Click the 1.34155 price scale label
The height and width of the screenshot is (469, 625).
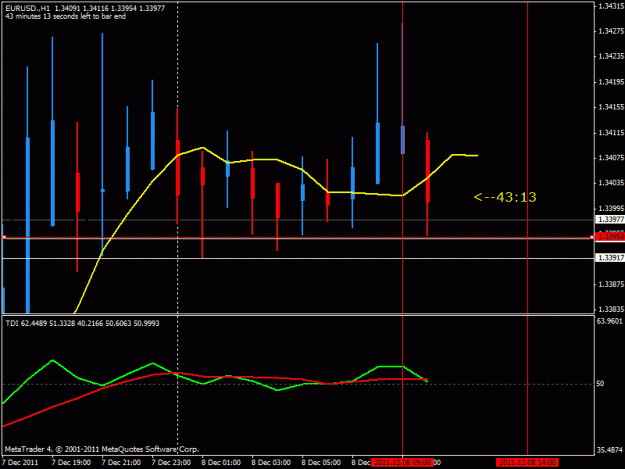(x=611, y=107)
